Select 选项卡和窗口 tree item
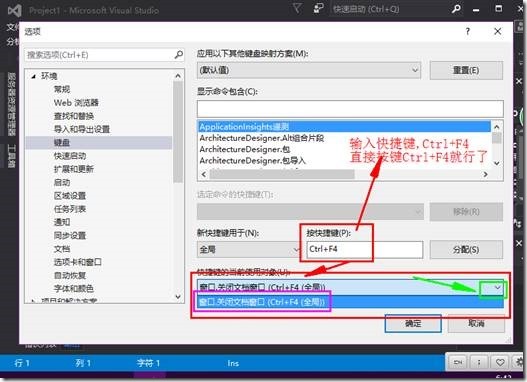This screenshot has width=527, height=382. pyautogui.click(x=78, y=262)
